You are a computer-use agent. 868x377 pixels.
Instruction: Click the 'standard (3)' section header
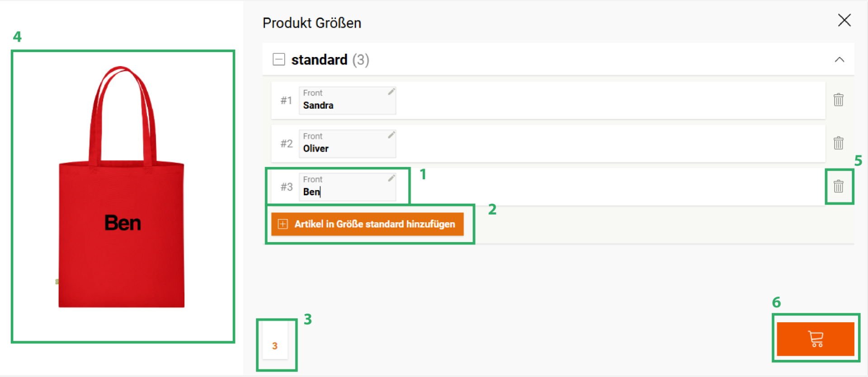[x=330, y=60]
